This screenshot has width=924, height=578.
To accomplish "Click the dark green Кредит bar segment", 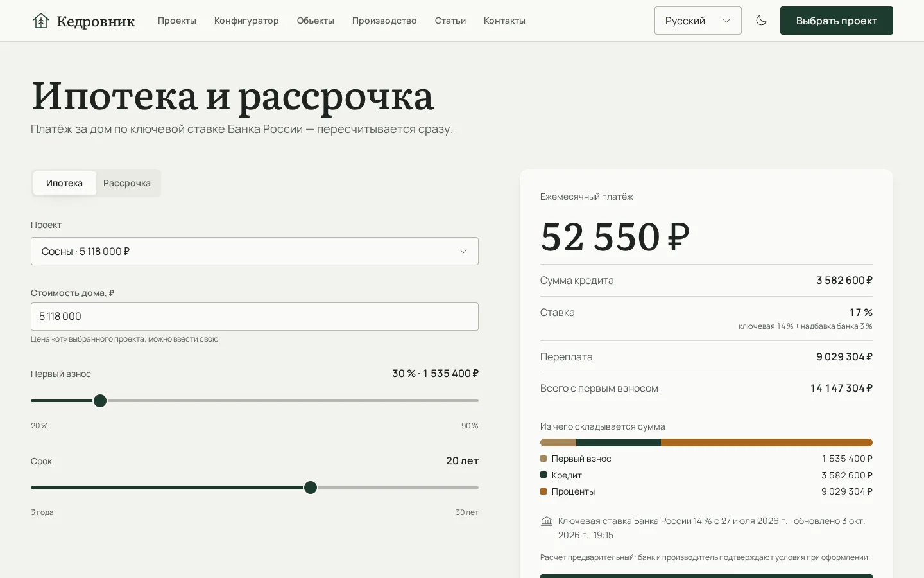I will pos(619,442).
